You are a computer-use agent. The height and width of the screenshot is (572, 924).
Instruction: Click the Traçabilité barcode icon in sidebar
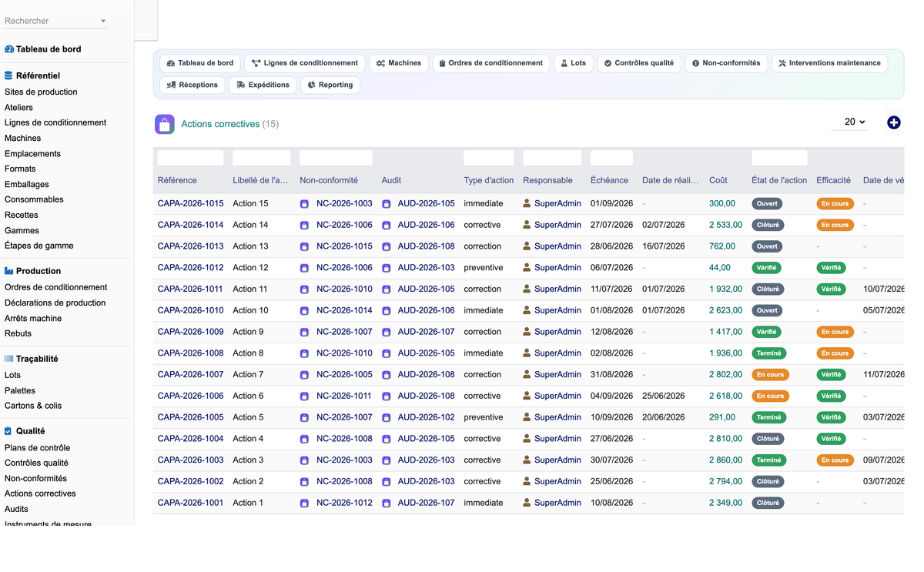click(x=9, y=359)
